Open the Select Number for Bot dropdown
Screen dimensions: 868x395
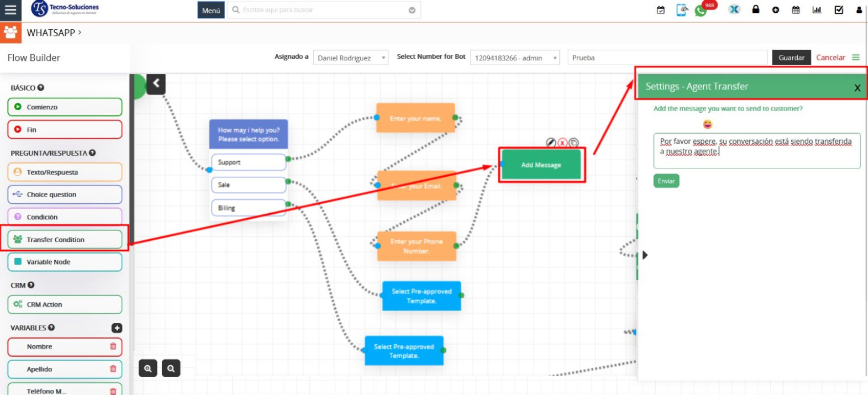pos(514,58)
